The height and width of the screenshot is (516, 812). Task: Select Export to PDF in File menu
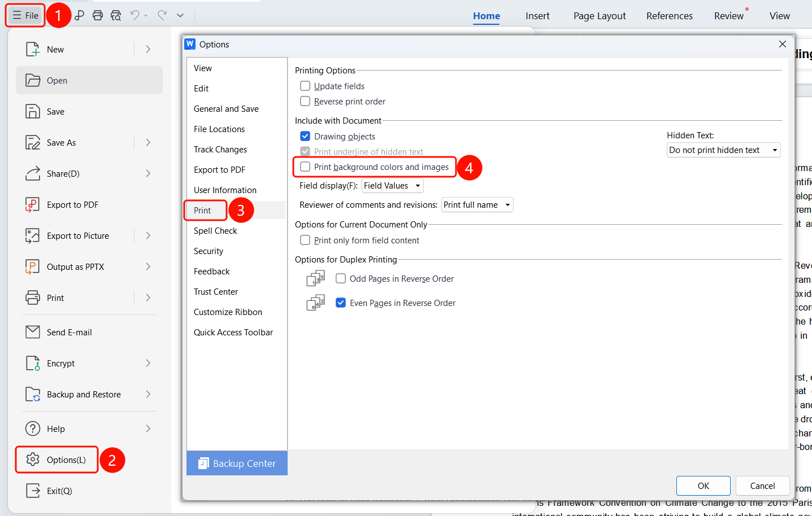[x=89, y=205]
